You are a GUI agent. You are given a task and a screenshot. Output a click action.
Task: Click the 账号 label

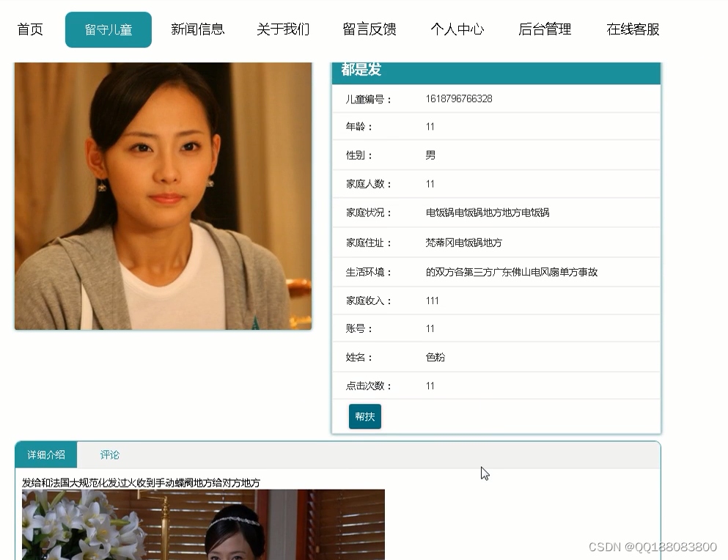tap(359, 329)
